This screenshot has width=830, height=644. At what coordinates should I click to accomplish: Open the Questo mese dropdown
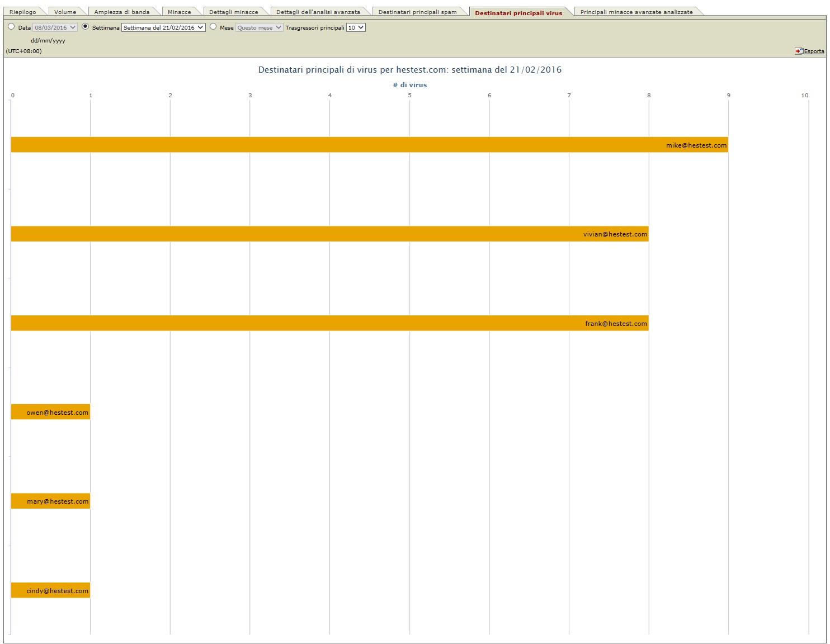tap(259, 27)
